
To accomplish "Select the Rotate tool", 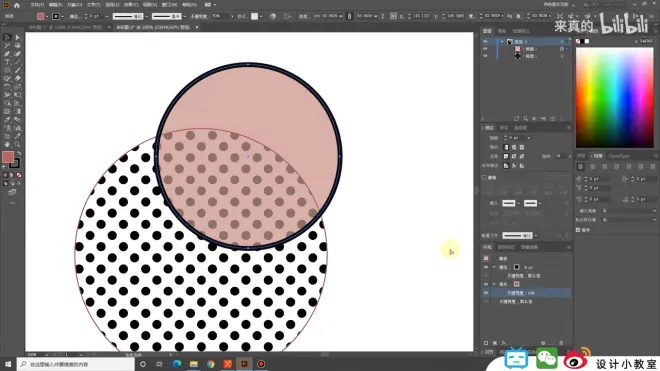I will [7, 87].
